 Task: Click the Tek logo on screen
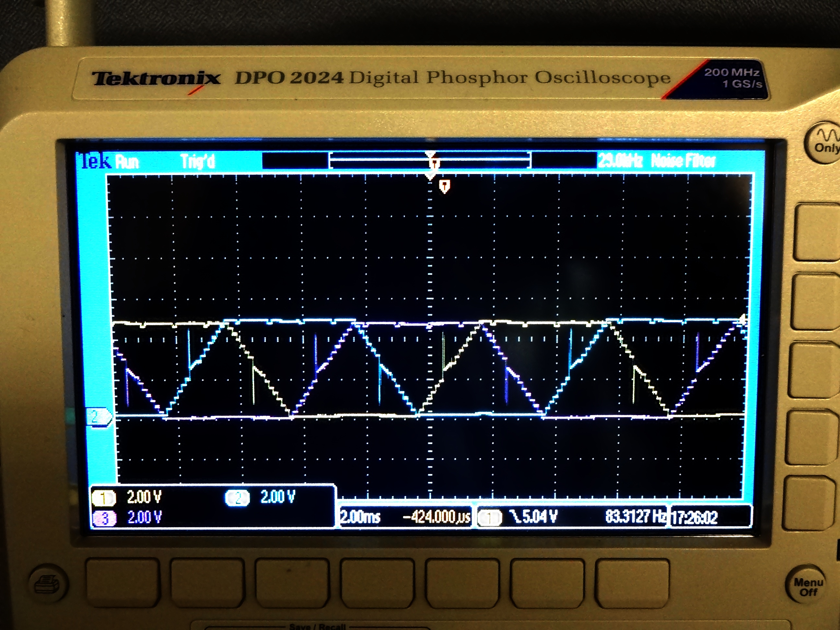[x=94, y=161]
